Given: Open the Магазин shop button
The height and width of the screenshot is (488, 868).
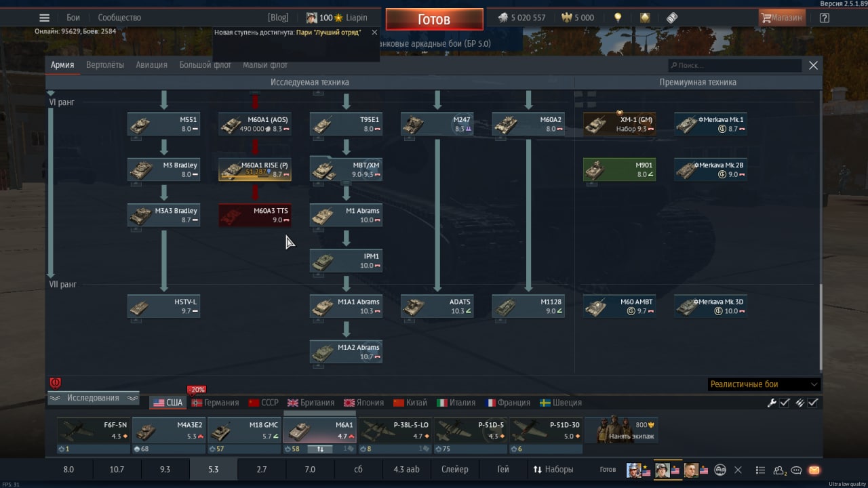Looking at the screenshot, I should 782,18.
